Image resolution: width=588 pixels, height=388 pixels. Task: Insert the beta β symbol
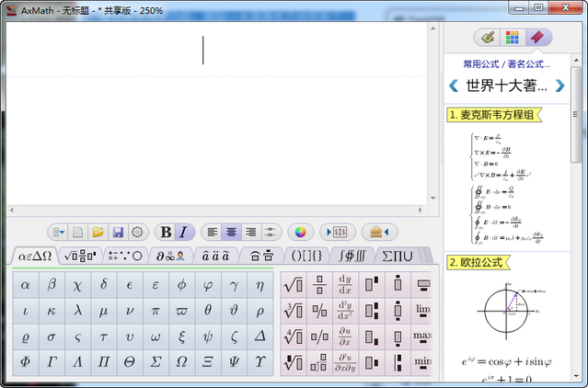(x=52, y=285)
